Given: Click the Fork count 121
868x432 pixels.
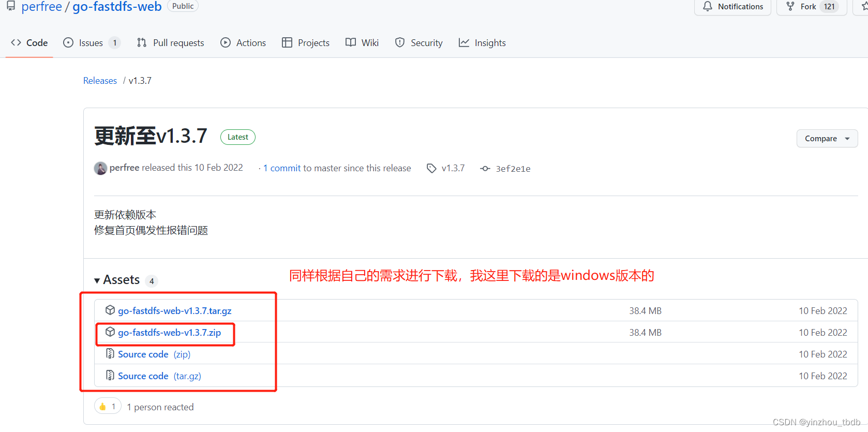Looking at the screenshot, I should pos(829,7).
